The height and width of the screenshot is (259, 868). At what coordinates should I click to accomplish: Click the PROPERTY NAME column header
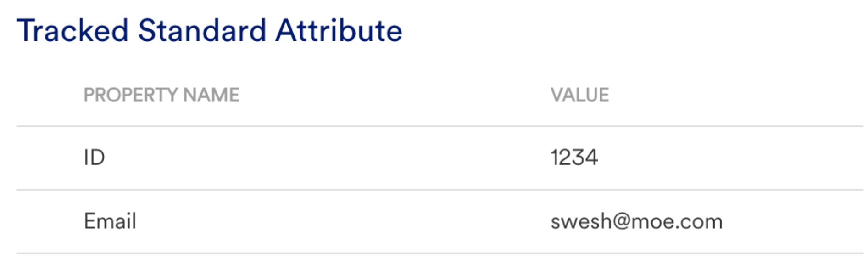(161, 95)
